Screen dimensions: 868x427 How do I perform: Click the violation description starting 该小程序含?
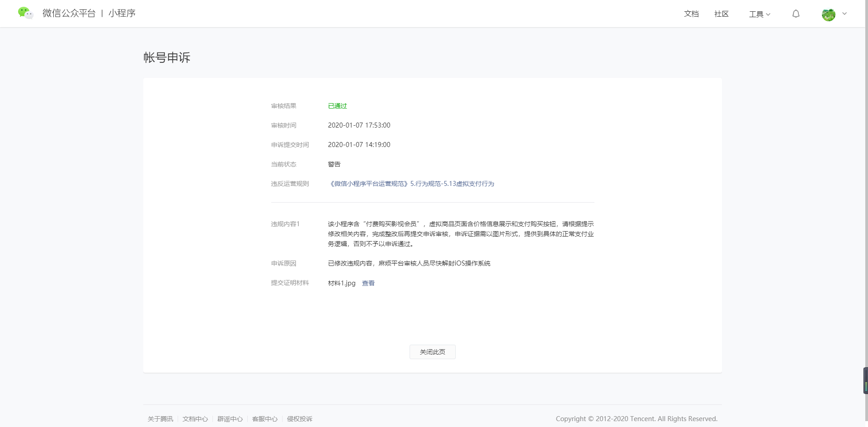[x=461, y=234]
